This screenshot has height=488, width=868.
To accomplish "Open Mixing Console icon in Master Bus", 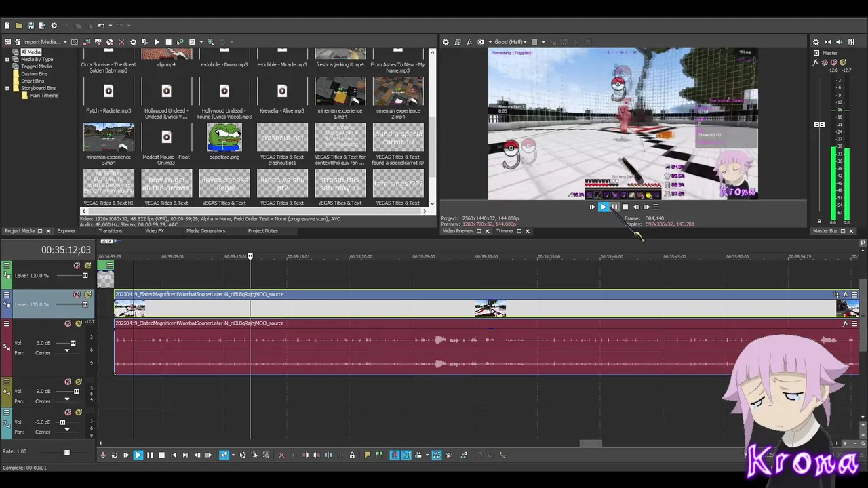I will click(x=851, y=42).
